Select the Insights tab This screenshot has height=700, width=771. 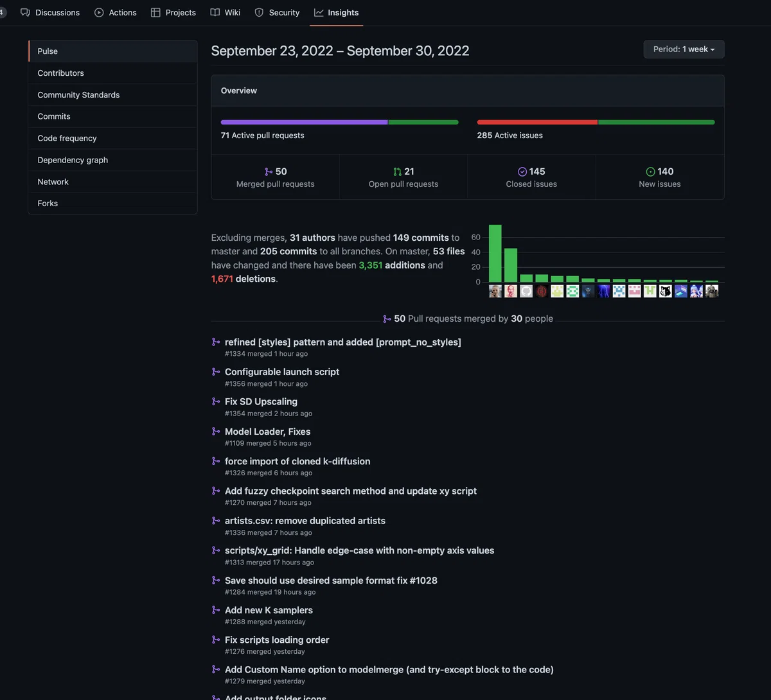point(337,13)
